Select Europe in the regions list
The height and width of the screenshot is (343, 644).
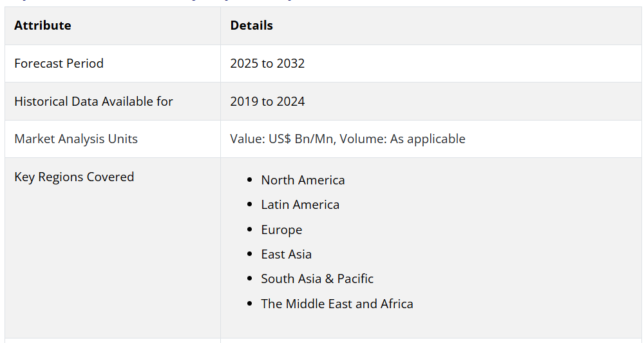281,230
